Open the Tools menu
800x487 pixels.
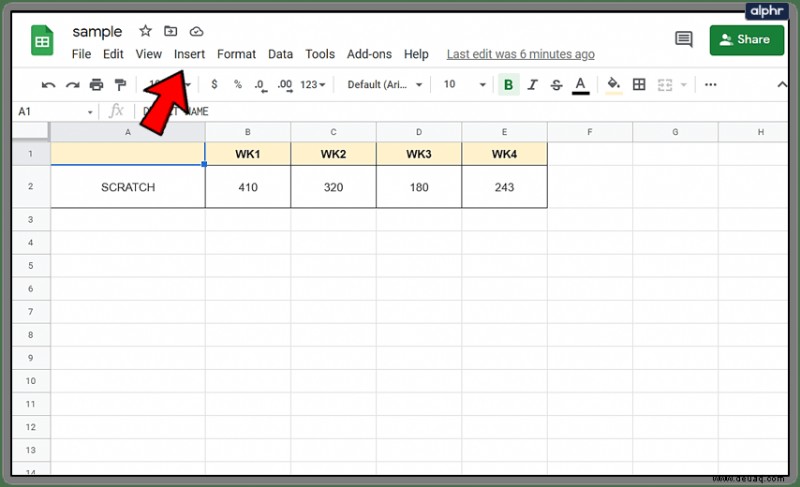pos(320,54)
